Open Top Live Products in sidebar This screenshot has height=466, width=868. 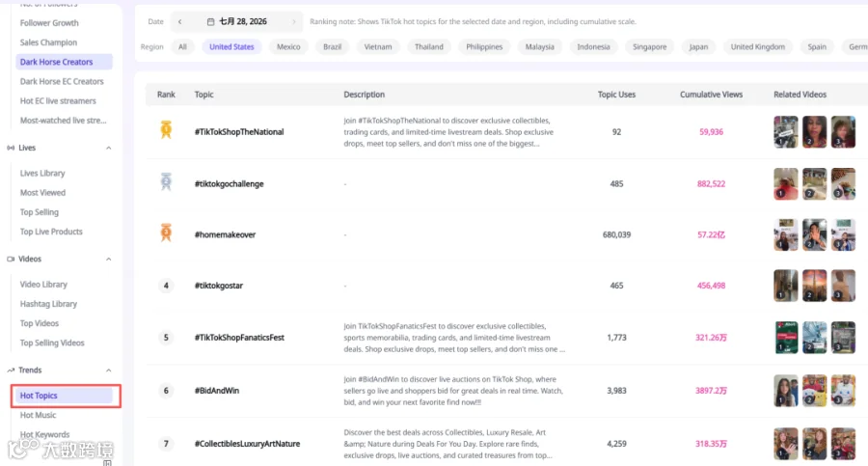tap(51, 232)
